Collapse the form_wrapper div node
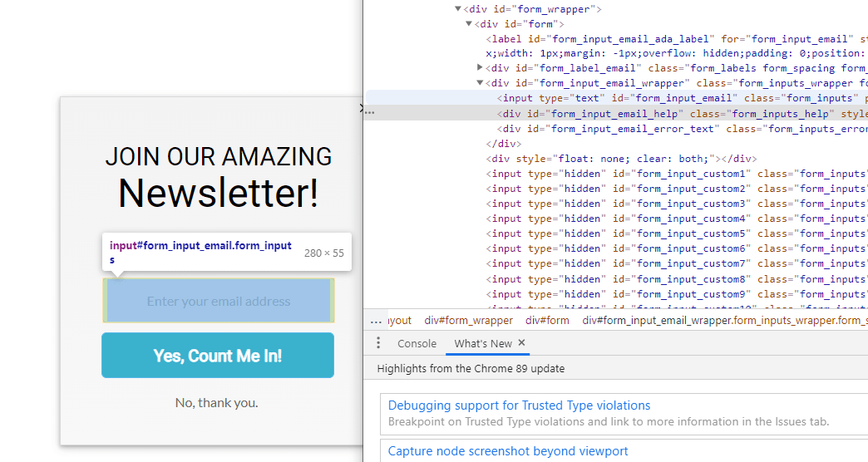Viewport: 868px width, 462px height. [458, 9]
